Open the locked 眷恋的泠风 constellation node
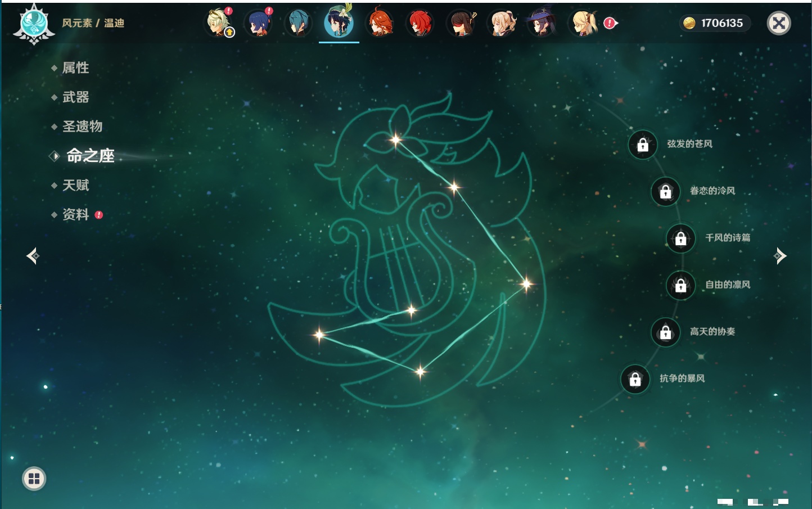812x509 pixels. [x=665, y=191]
